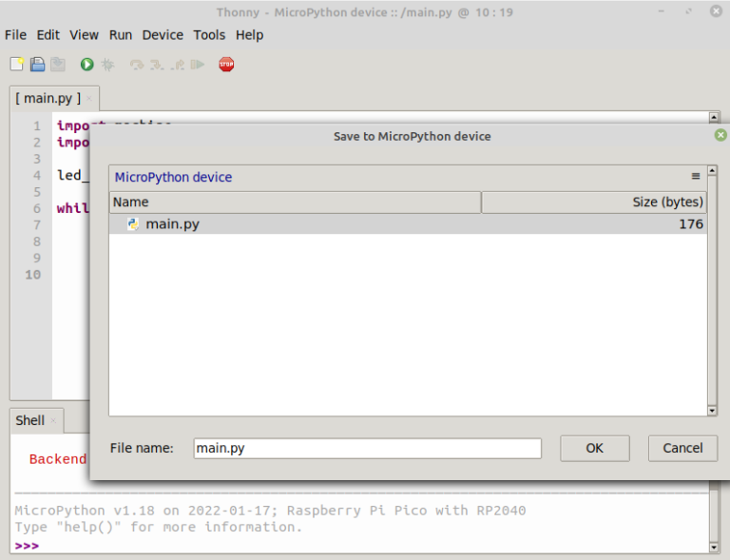This screenshot has height=560, width=730.
Task: Cancel the save dialog
Action: pos(682,448)
